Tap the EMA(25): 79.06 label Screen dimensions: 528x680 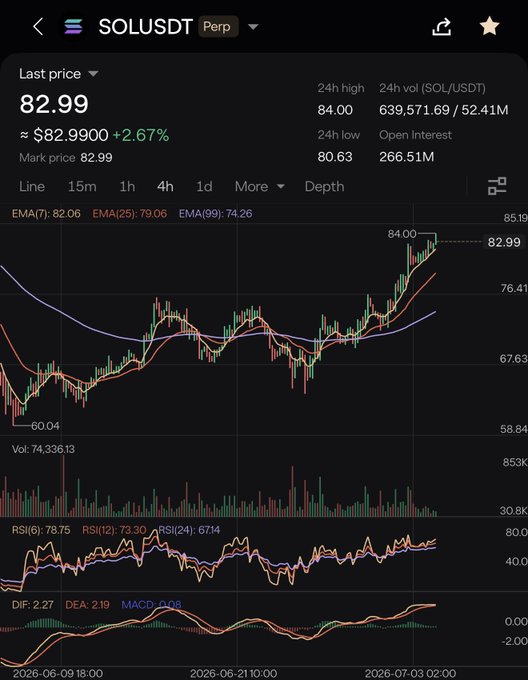pyautogui.click(x=130, y=213)
